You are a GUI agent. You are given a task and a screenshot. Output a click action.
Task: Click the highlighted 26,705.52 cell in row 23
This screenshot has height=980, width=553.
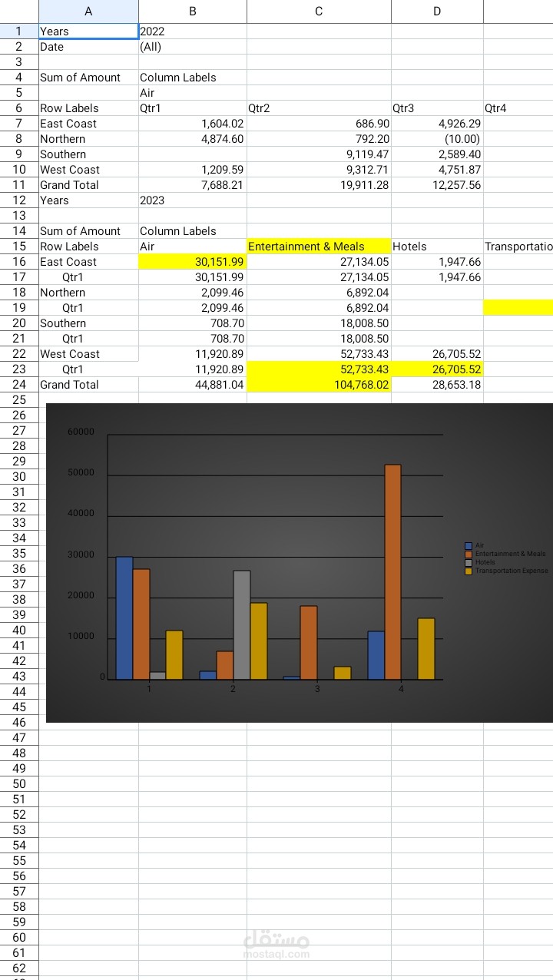437,369
